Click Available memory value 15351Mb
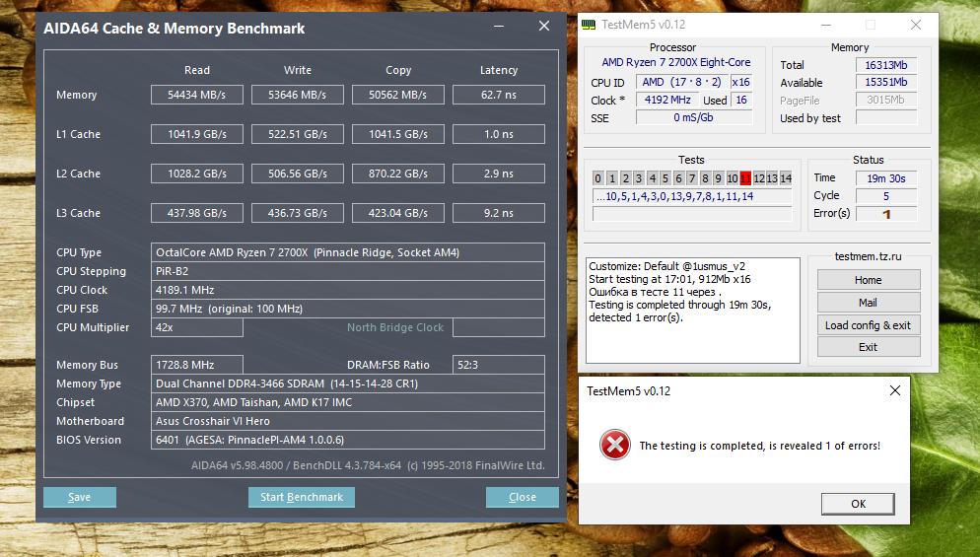Viewport: 980px width, 557px height. pyautogui.click(x=886, y=82)
